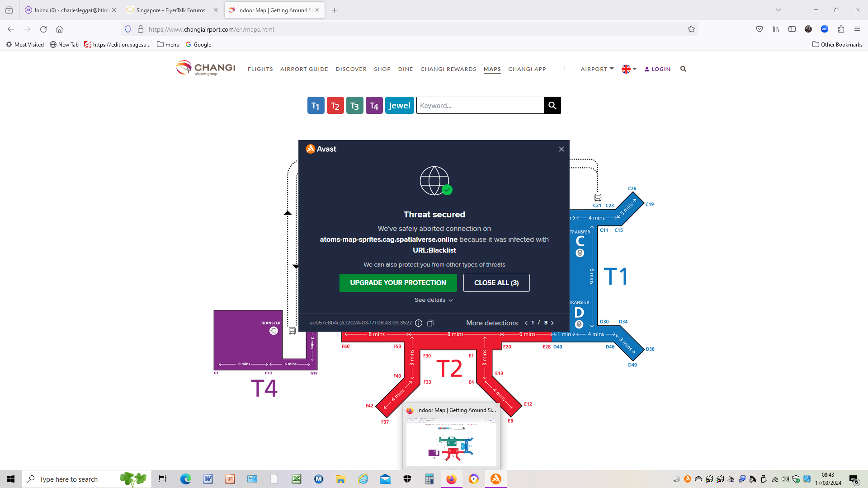Show the next Avast detection

[x=552, y=323]
